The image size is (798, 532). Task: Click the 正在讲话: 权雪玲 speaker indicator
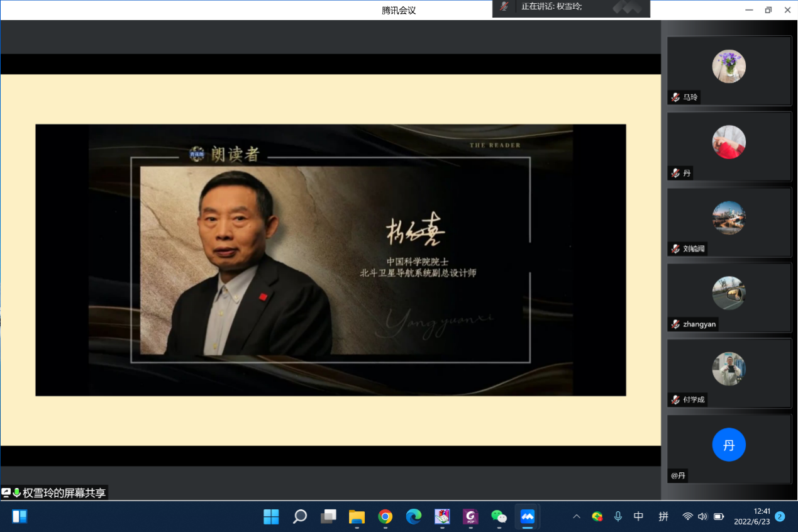(x=551, y=6)
